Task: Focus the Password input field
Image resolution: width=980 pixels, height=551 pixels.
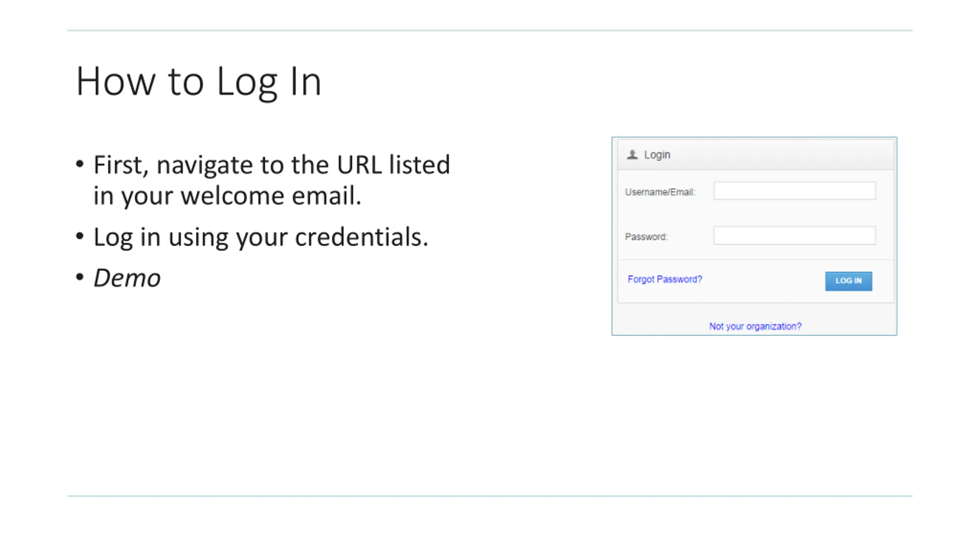Action: pyautogui.click(x=795, y=236)
